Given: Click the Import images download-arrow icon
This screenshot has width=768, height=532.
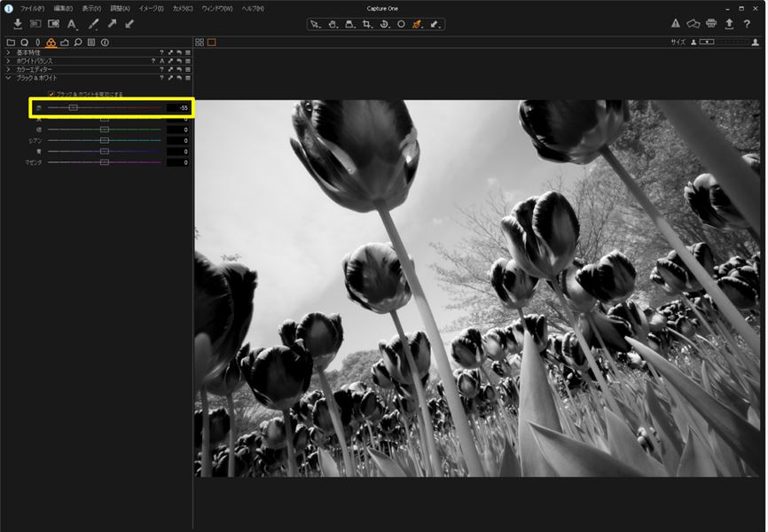Looking at the screenshot, I should coord(18,24).
